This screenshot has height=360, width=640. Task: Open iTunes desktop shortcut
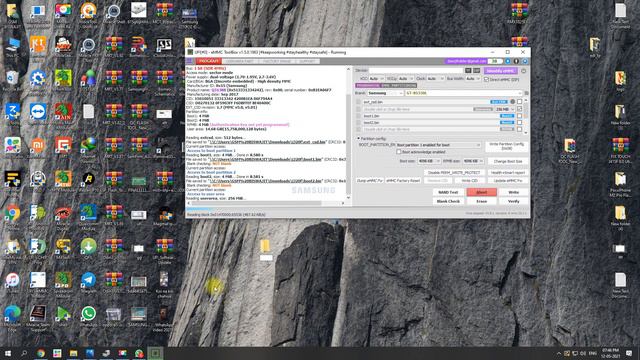pos(12,280)
